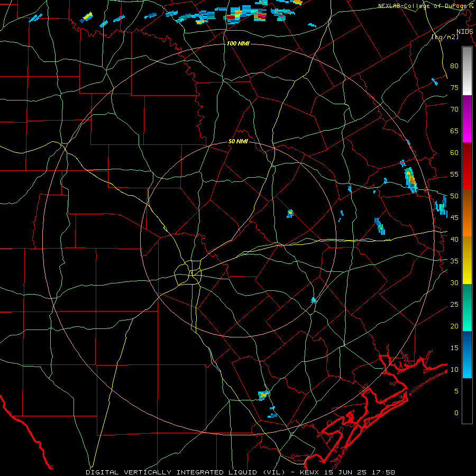
Task: Click the gray-white top segment of color bar
Action: point(467,71)
